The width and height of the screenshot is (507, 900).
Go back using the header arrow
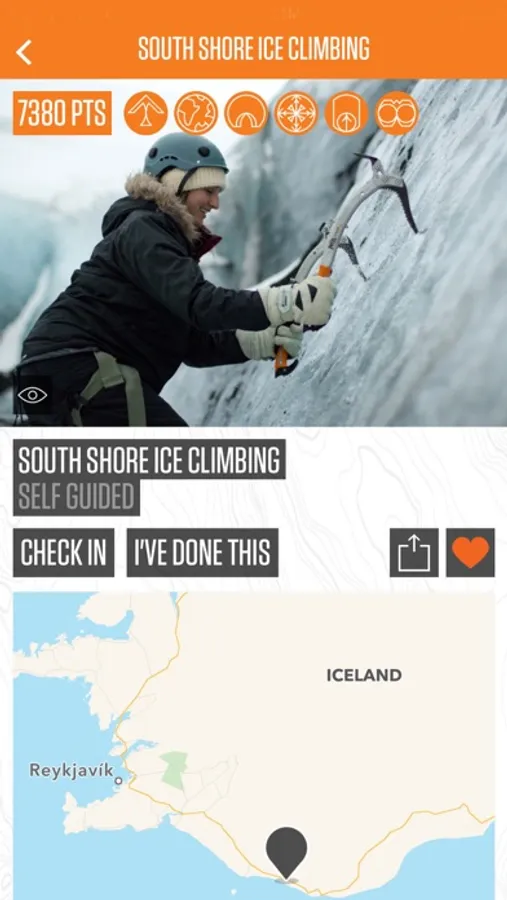pos(24,52)
